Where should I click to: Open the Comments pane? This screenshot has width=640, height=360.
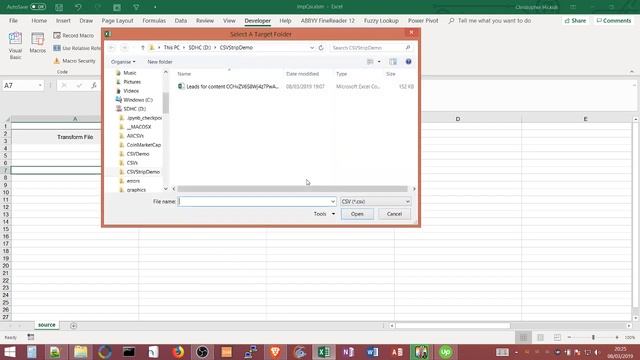(x=613, y=20)
